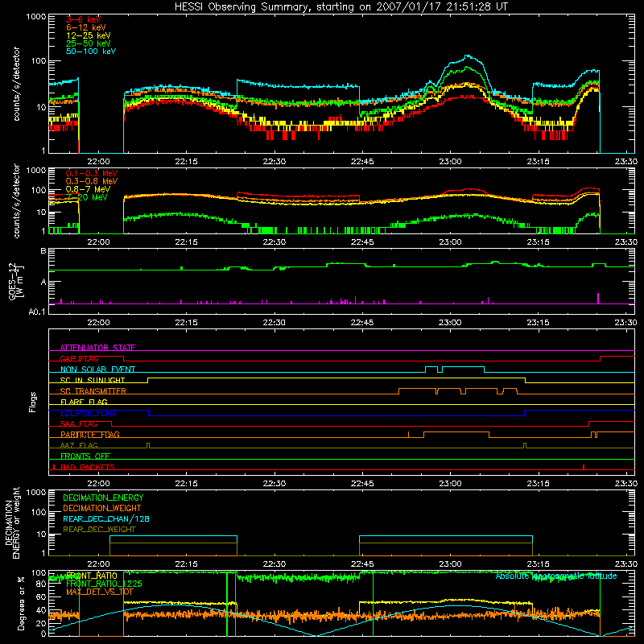Image resolution: width=644 pixels, height=644 pixels.
Task: Select the BAD_PACKETS flag label
Action: tap(88, 467)
